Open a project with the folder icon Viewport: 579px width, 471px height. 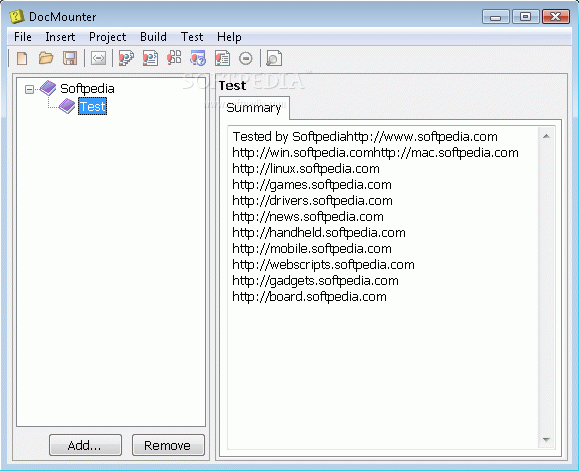(x=46, y=58)
